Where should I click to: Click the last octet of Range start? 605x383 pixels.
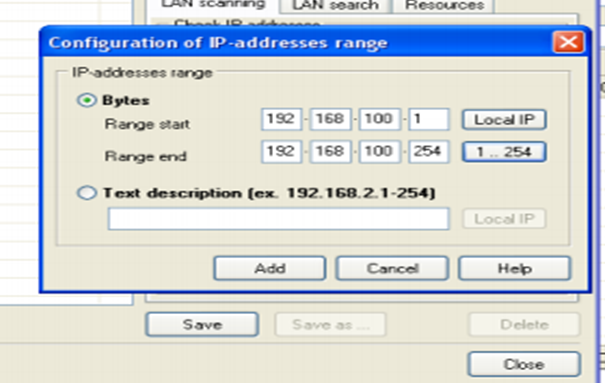click(429, 119)
